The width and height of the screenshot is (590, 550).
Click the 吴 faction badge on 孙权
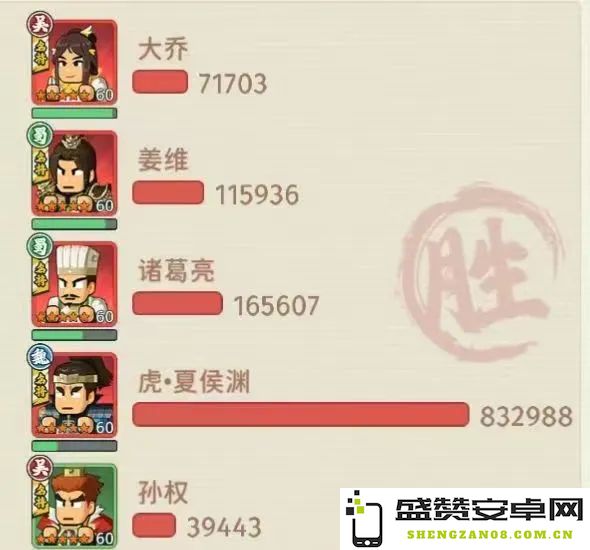click(40, 468)
